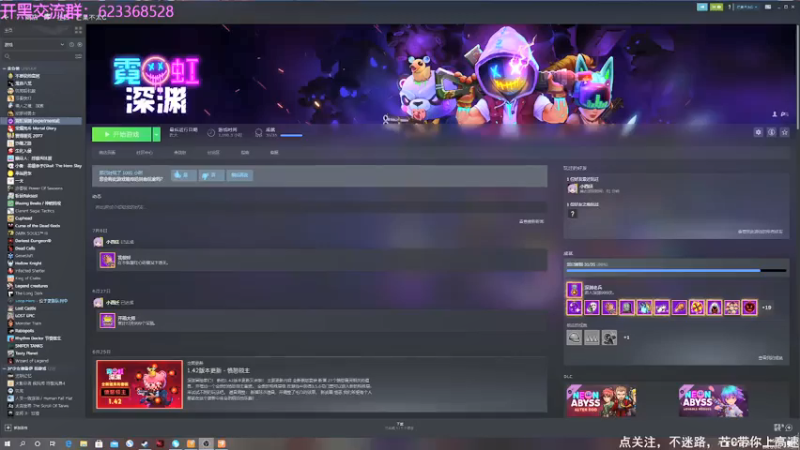Open the locked spikes achievement icon
This screenshot has height=450, width=800.
pyautogui.click(x=591, y=337)
